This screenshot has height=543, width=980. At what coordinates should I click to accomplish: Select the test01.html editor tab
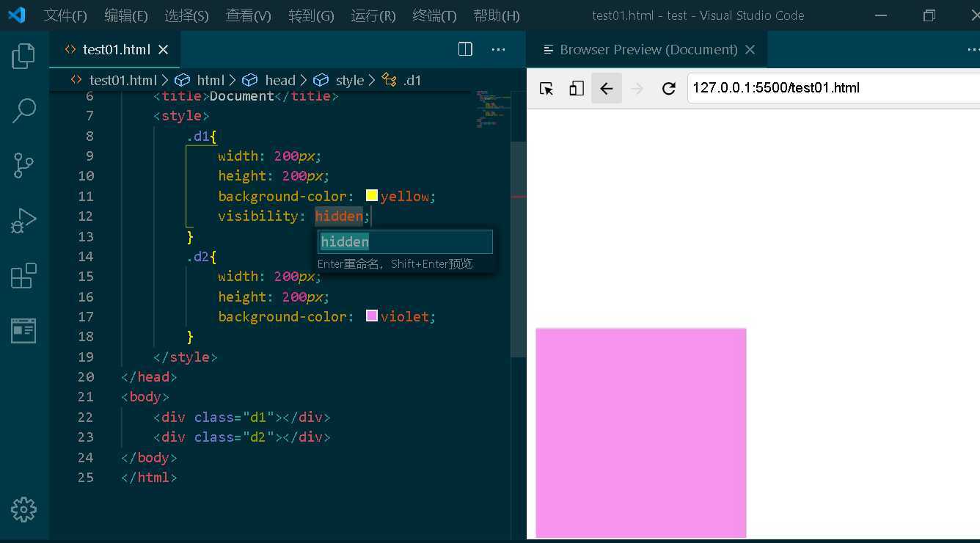coord(115,49)
